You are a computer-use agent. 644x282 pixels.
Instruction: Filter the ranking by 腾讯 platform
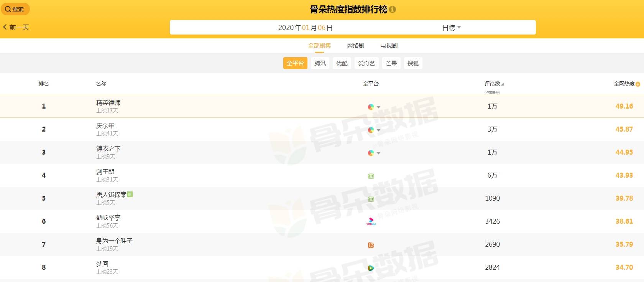coord(320,63)
